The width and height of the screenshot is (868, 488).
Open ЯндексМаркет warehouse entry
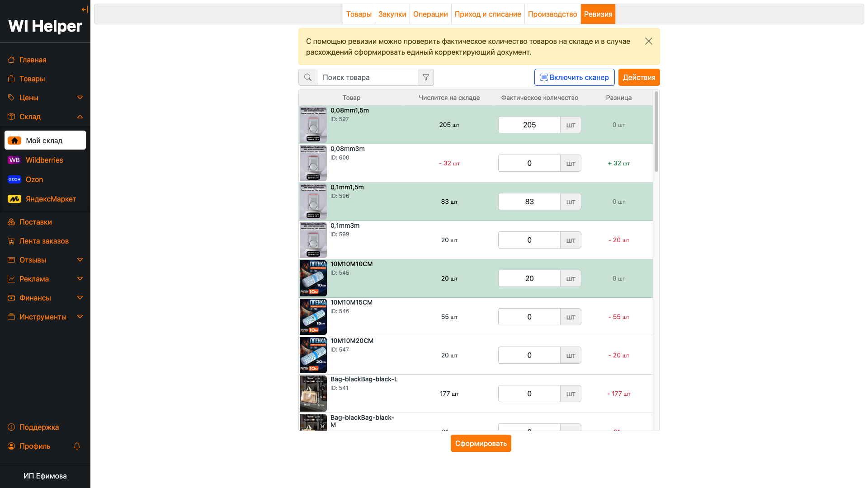click(51, 199)
